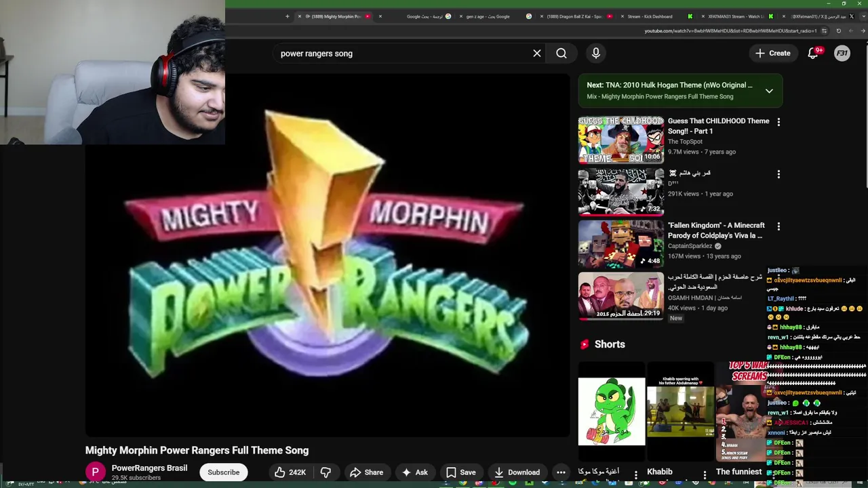Viewport: 868px width, 488px height.
Task: Dislike the video with the thumbs down
Action: 326,472
